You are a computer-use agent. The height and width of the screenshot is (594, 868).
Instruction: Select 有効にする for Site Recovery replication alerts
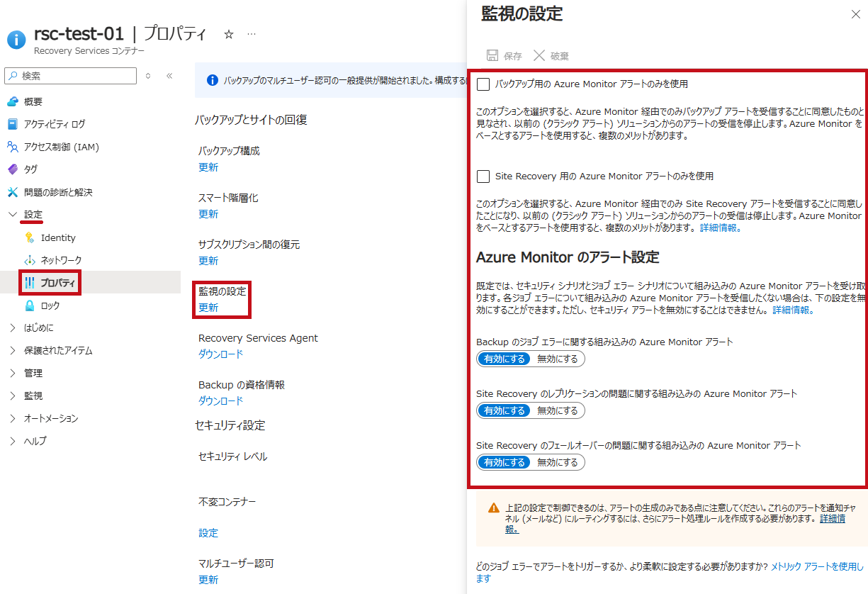504,410
